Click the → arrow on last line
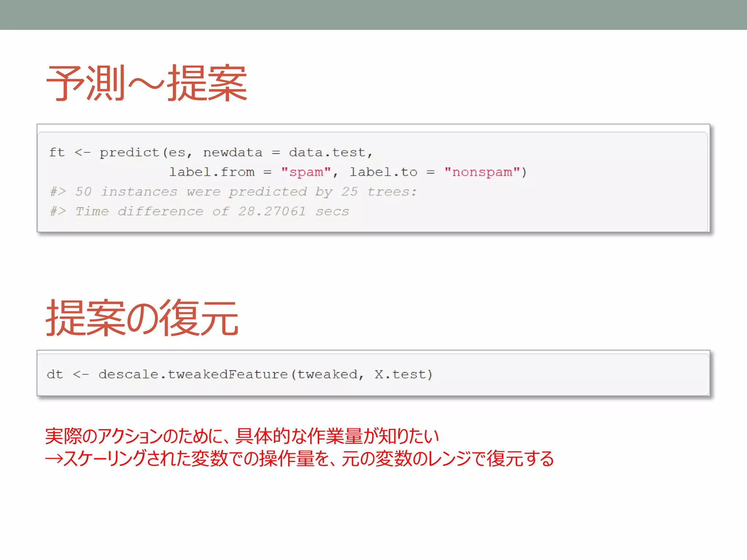The height and width of the screenshot is (560, 747). (x=54, y=459)
